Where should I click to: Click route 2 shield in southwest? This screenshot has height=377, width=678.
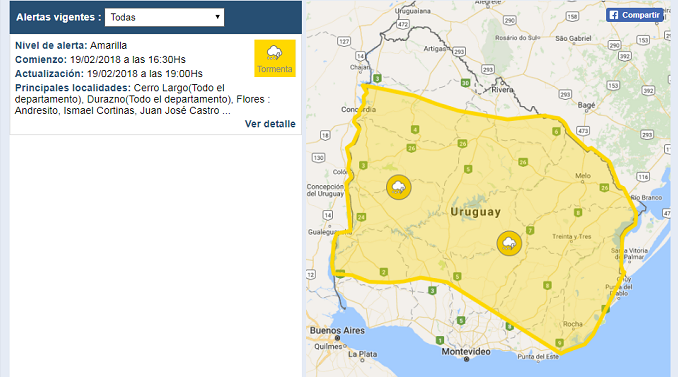[x=383, y=272]
